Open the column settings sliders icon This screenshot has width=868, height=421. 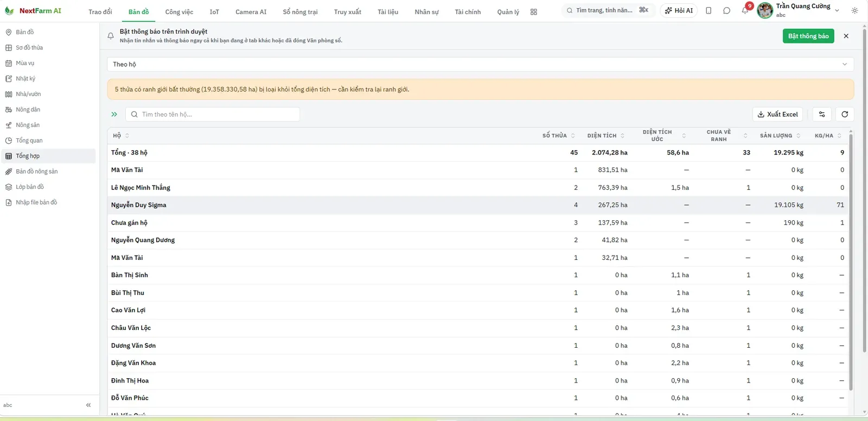(x=822, y=114)
